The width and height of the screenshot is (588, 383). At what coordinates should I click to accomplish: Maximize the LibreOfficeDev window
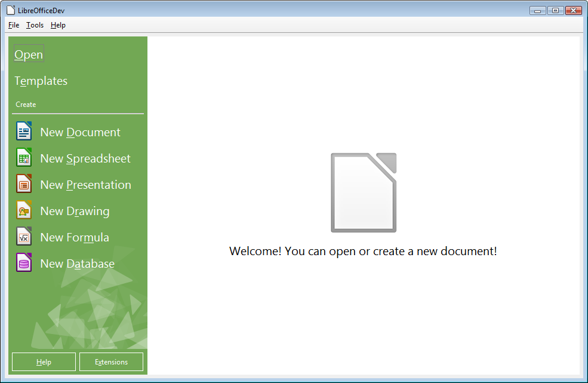(x=555, y=11)
